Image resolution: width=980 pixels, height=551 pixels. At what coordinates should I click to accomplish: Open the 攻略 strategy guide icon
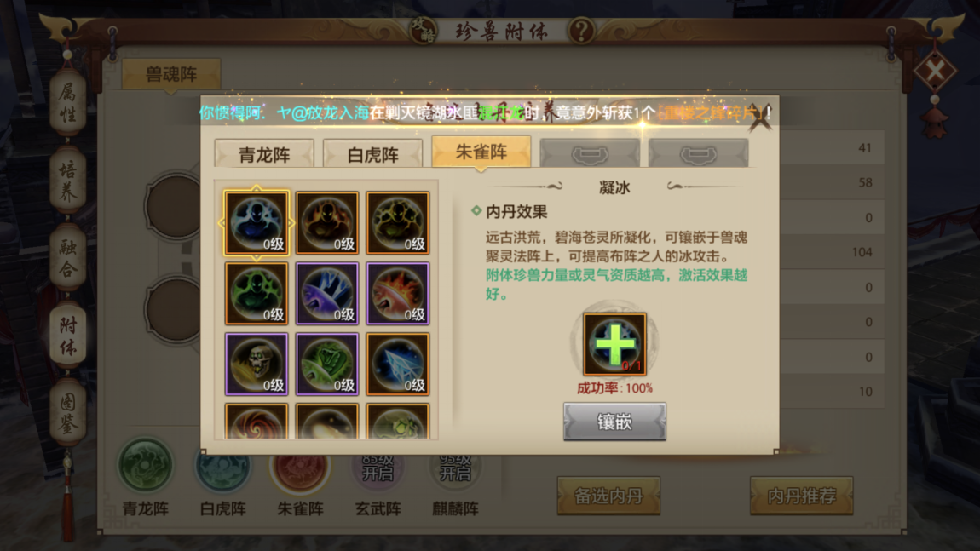[x=424, y=29]
